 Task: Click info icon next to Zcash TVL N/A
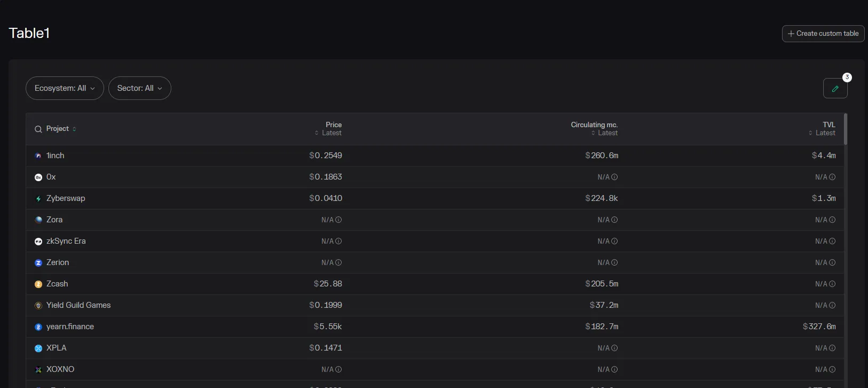click(832, 284)
